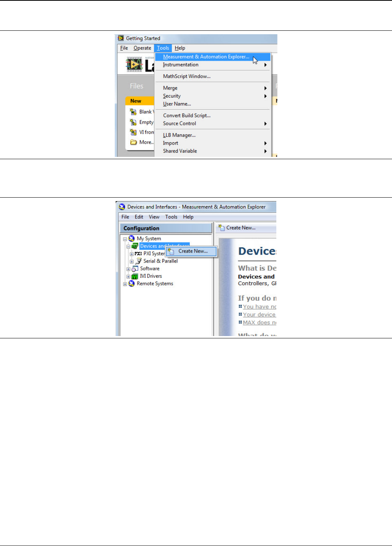Open the Source Control submenu

213,124
